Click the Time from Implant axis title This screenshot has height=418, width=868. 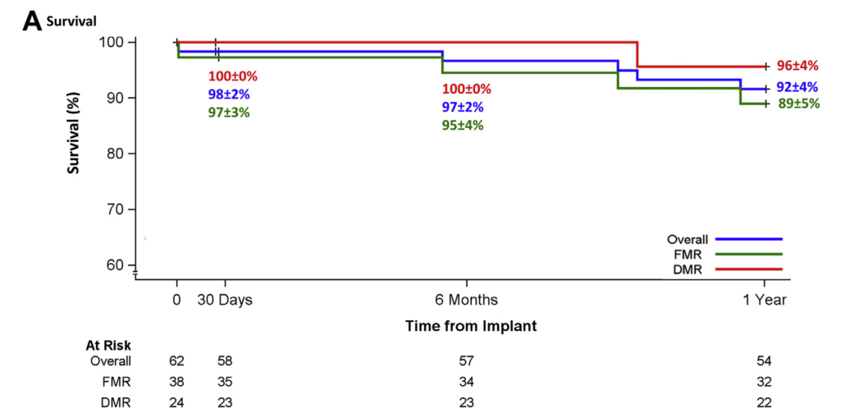(471, 326)
